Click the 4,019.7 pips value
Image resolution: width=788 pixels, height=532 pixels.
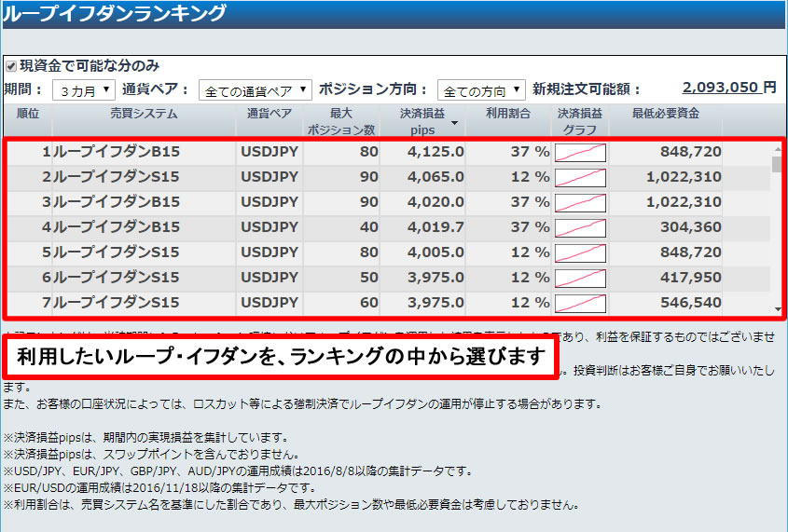pos(435,226)
